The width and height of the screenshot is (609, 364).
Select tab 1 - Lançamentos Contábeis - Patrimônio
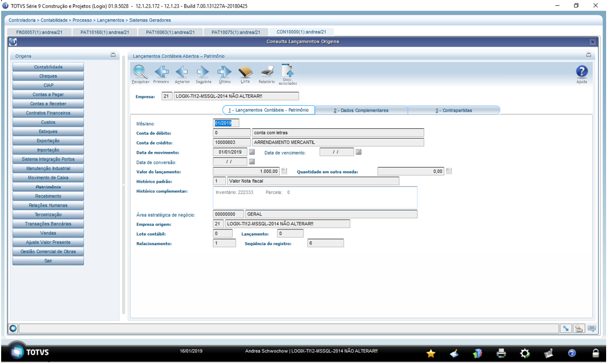268,110
